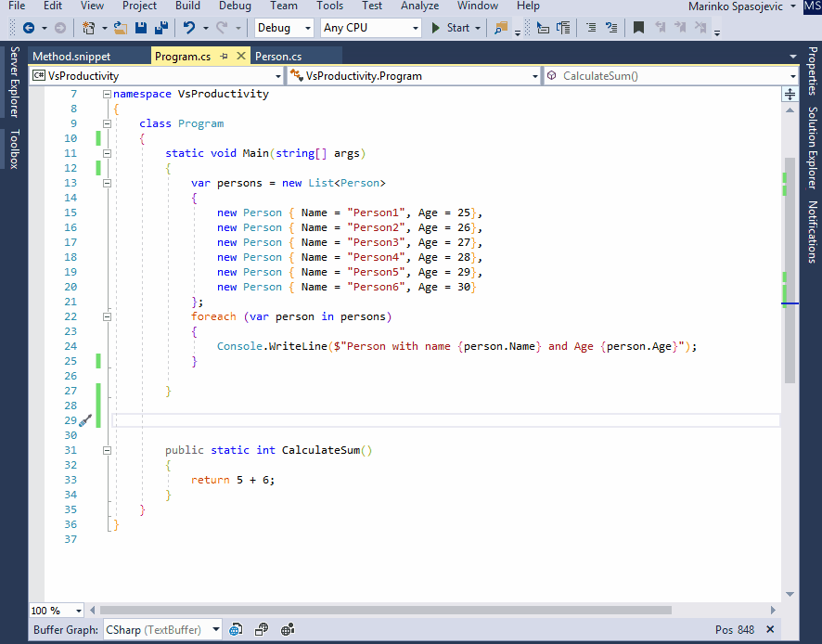Image resolution: width=822 pixels, height=644 pixels.
Task: Open the CSharp TextBuffer dropdown
Action: (162, 629)
